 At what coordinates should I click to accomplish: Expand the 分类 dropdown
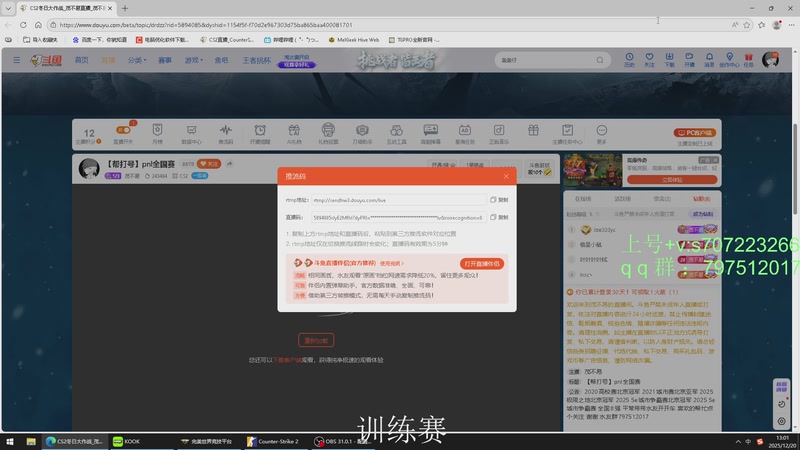pyautogui.click(x=137, y=60)
